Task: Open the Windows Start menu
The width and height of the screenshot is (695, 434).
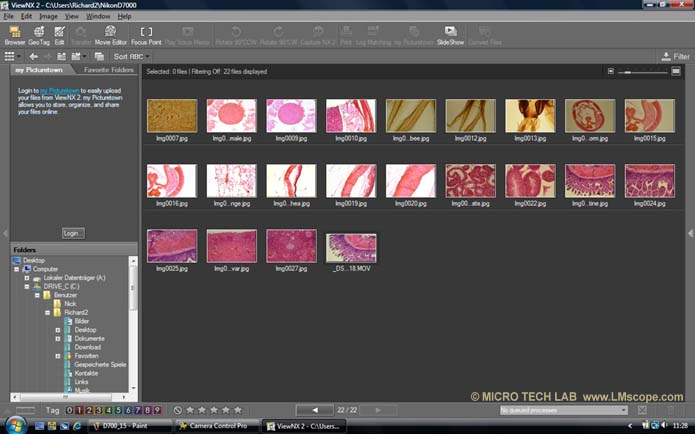Action: 15,426
